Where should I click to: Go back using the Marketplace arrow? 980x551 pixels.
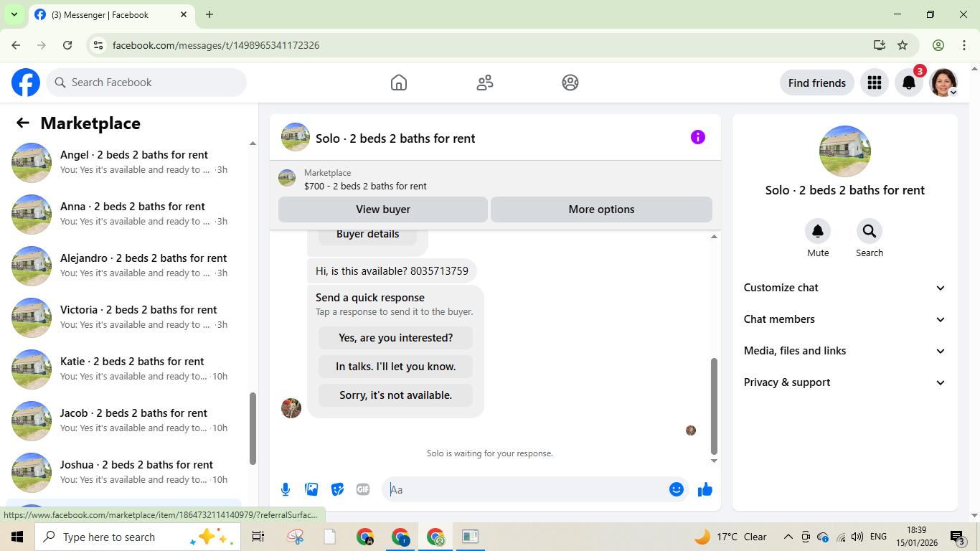point(23,123)
